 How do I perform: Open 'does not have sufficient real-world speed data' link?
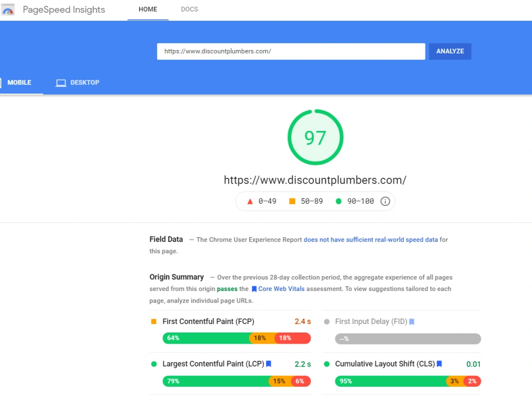pyautogui.click(x=370, y=239)
